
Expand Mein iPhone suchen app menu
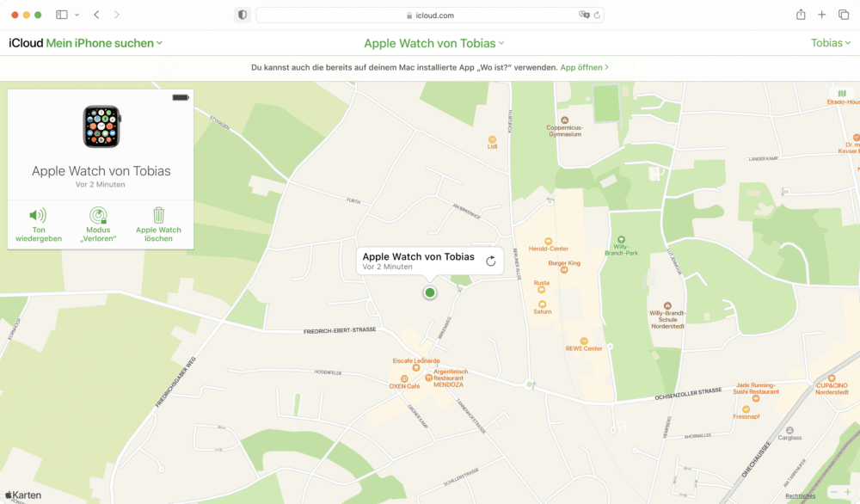point(104,43)
